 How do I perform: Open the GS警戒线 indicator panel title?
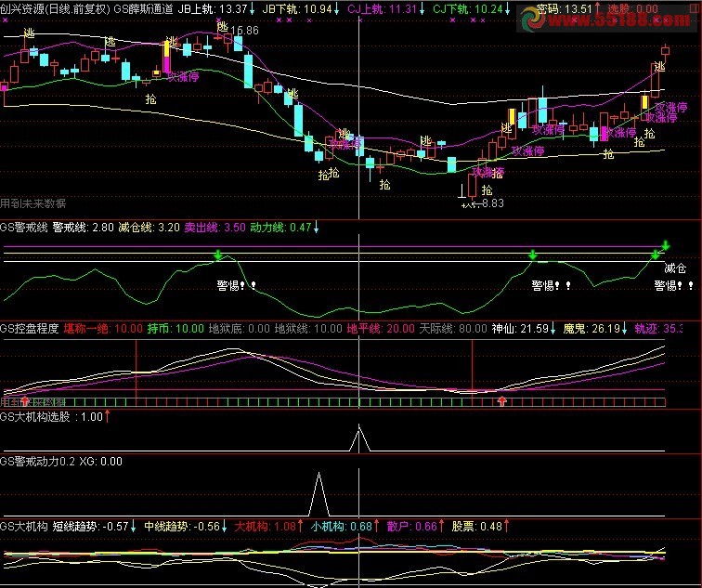point(24,228)
